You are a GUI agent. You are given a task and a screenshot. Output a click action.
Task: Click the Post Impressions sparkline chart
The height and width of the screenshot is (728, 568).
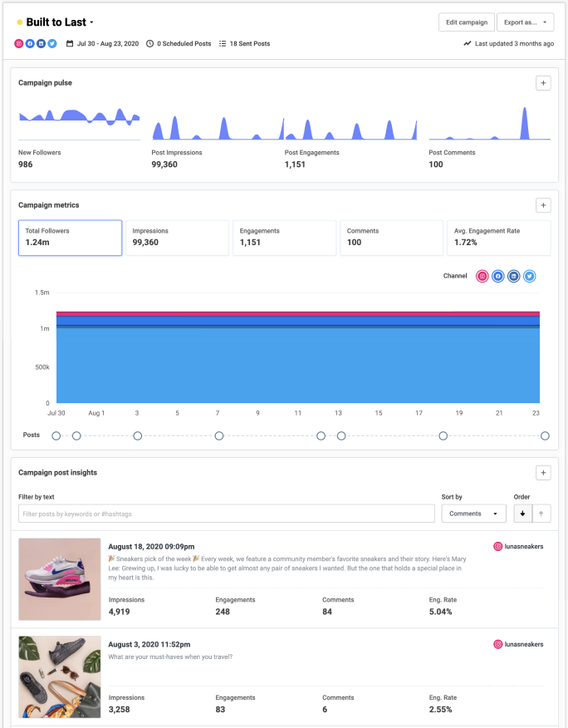click(217, 127)
